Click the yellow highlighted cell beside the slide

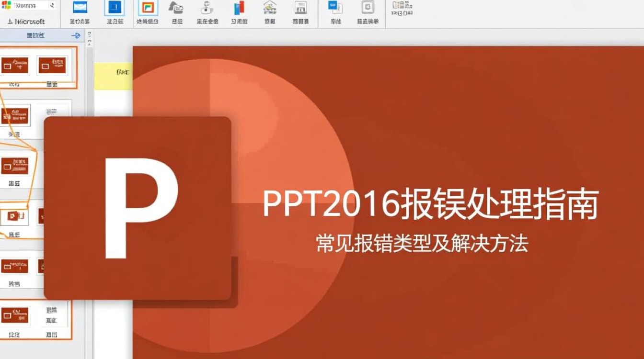(114, 76)
